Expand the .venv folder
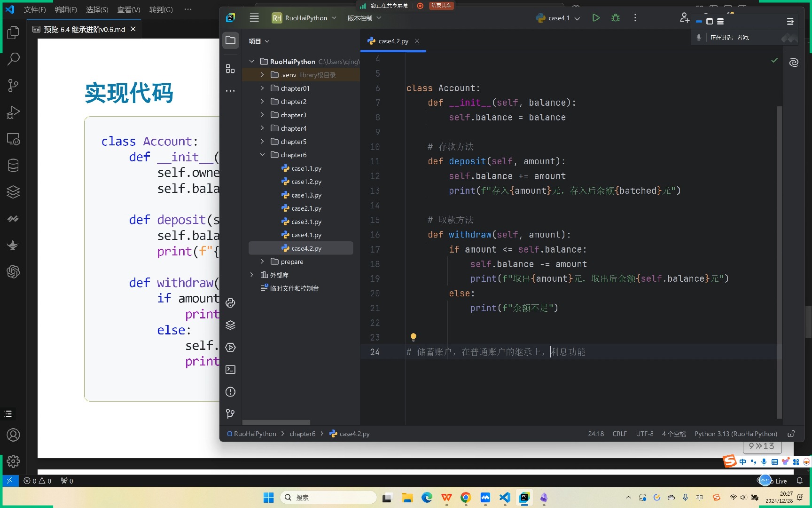 click(262, 75)
